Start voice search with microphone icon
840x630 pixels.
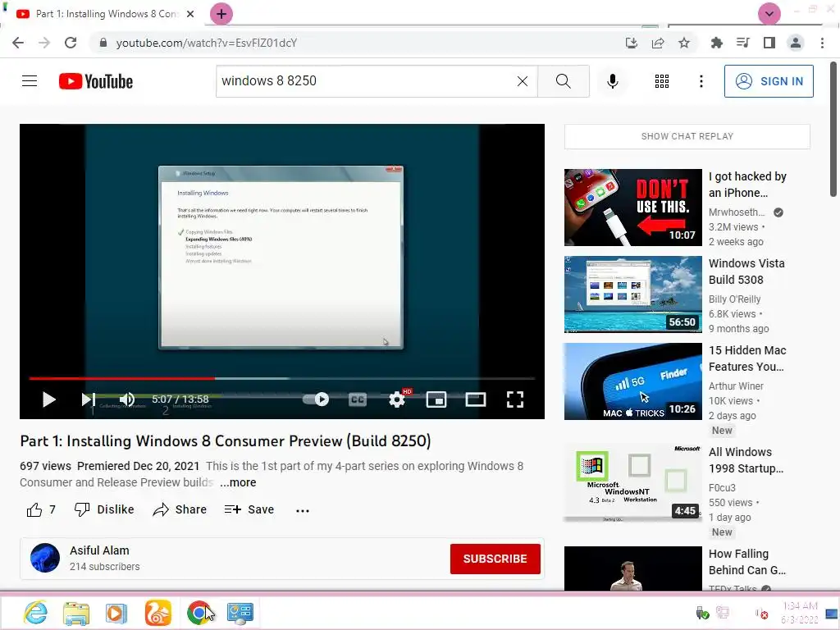pyautogui.click(x=612, y=81)
